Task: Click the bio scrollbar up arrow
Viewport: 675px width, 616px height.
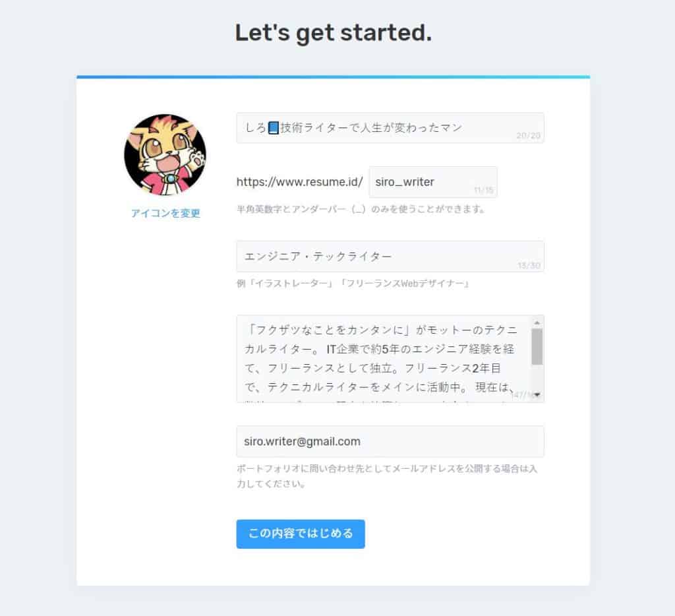Action: [x=537, y=323]
